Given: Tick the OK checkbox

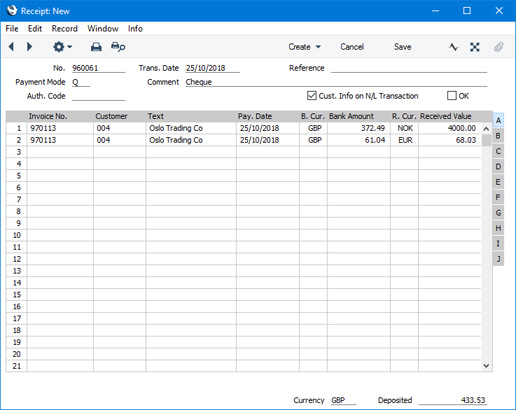Looking at the screenshot, I should [x=452, y=96].
